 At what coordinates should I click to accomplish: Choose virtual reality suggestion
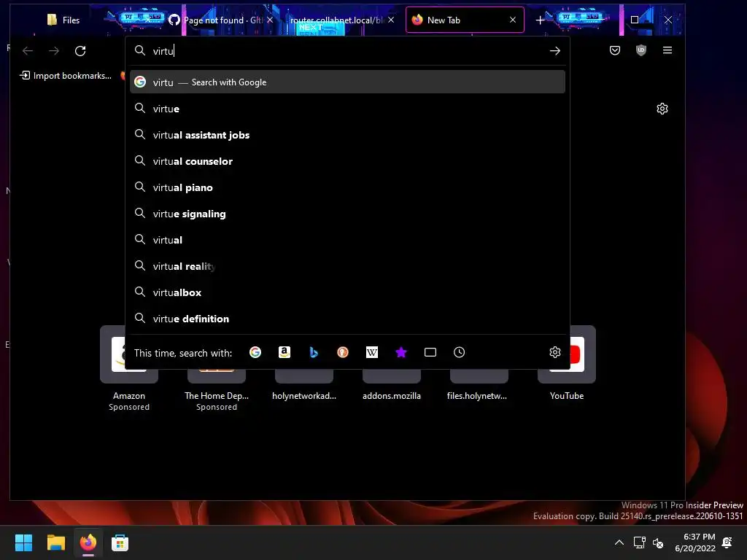point(347,265)
